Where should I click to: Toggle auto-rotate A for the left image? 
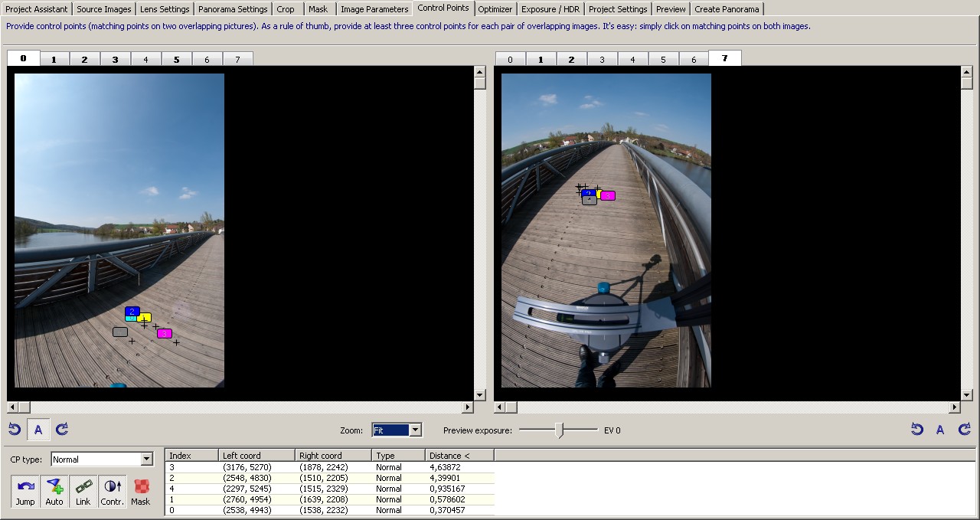pyautogui.click(x=38, y=430)
